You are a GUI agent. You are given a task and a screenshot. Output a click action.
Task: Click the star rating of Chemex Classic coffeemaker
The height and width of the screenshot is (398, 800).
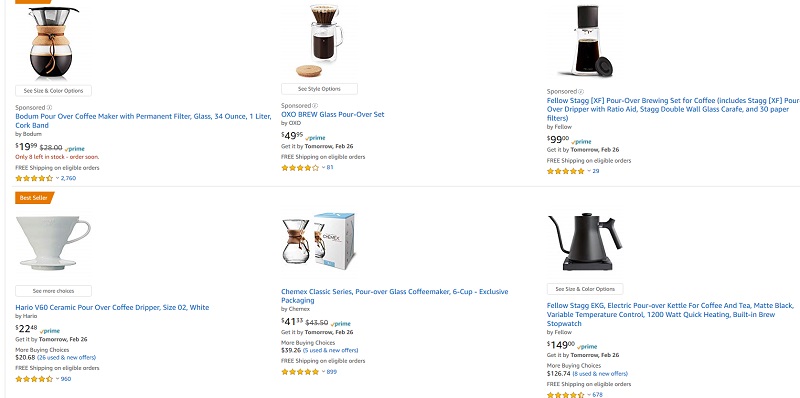coord(300,372)
